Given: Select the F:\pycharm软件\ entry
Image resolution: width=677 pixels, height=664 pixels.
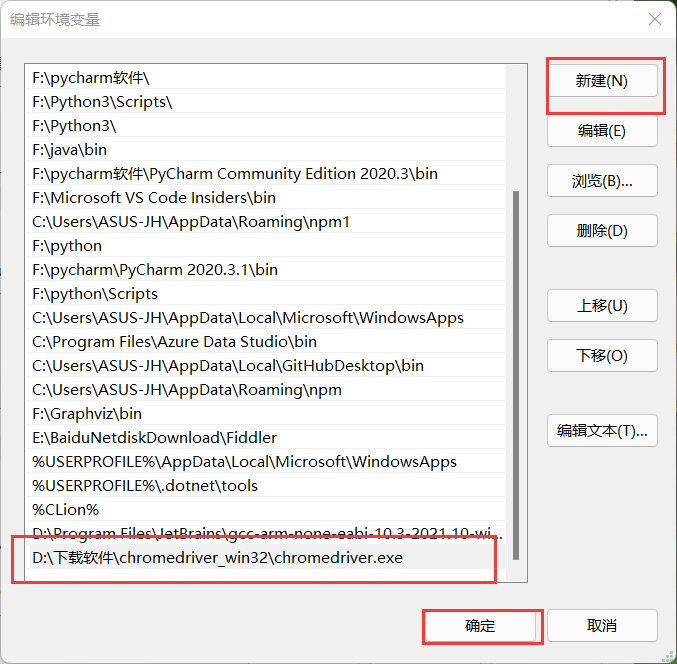Looking at the screenshot, I should tap(265, 78).
